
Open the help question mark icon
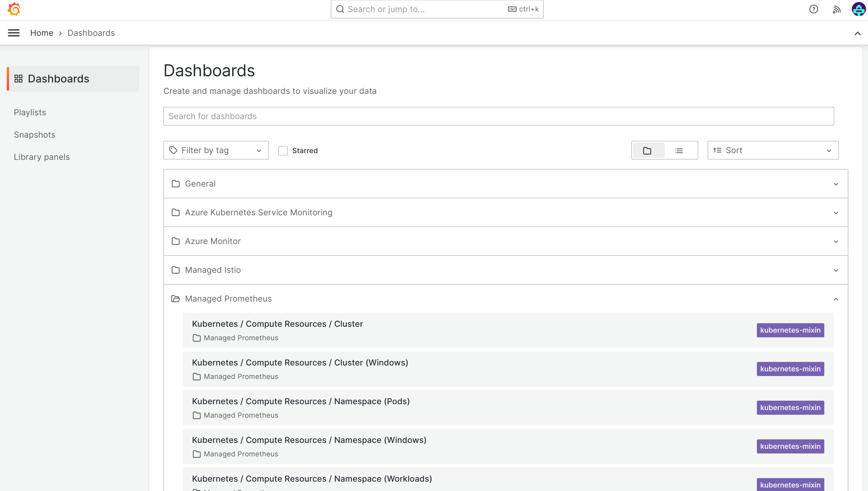[x=813, y=9]
